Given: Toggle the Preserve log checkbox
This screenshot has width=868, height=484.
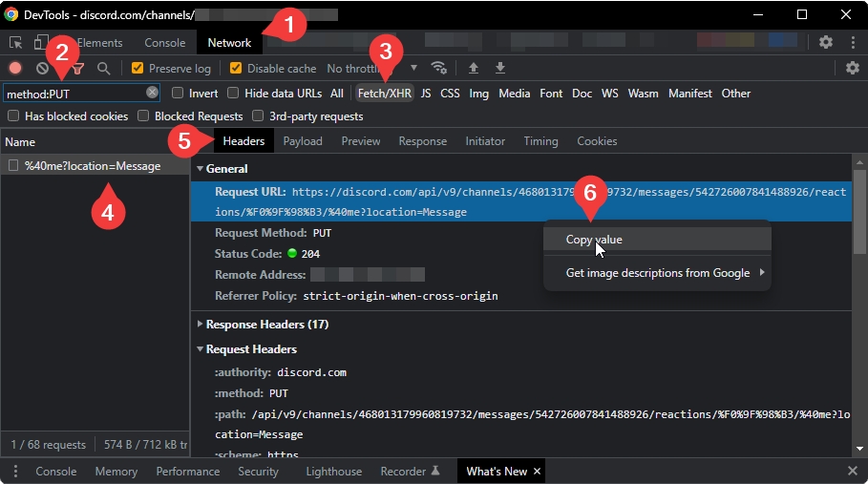Looking at the screenshot, I should (138, 69).
